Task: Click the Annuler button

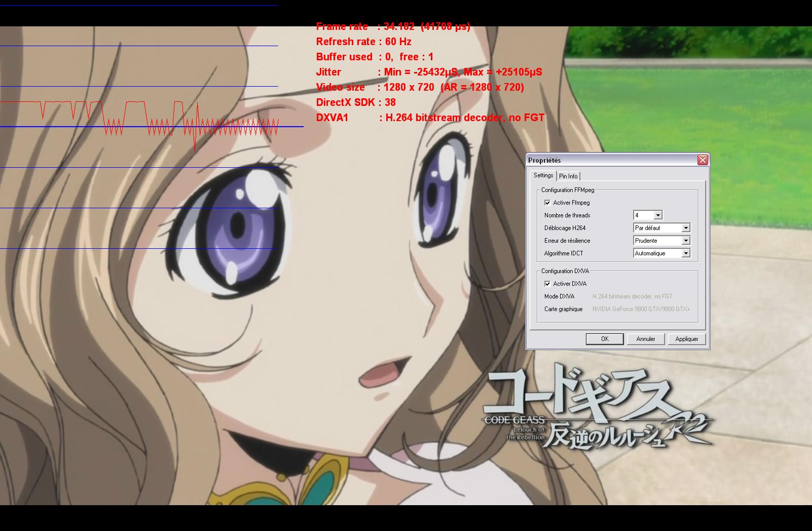Action: tap(646, 339)
